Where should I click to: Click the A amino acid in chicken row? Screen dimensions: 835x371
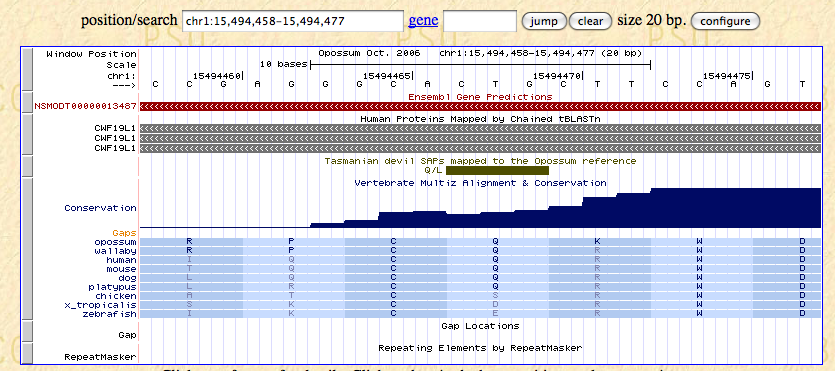tap(189, 296)
